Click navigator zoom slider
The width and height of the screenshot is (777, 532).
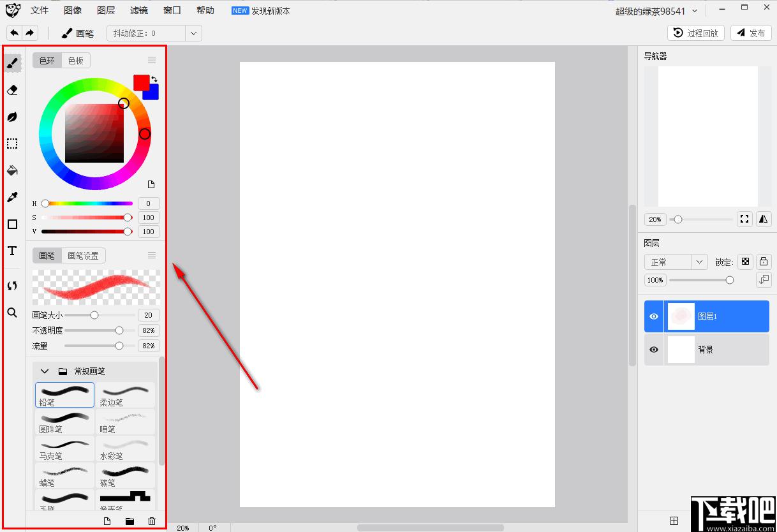701,219
